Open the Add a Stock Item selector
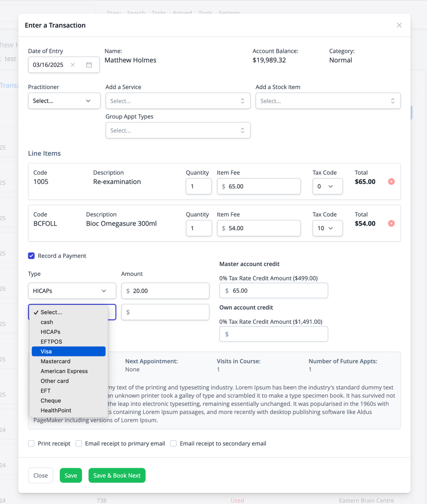Screen dimensions: 427x504 point(328,101)
